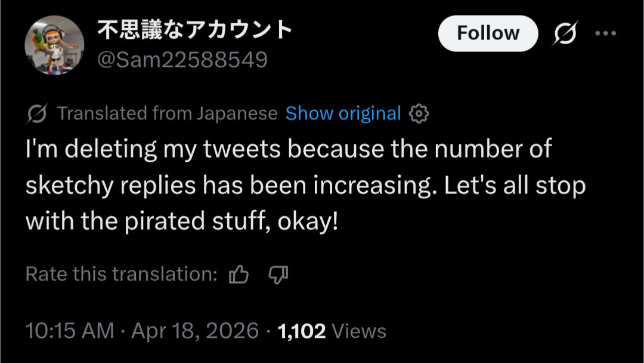The height and width of the screenshot is (363, 644).
Task: Show original Japanese tweet text
Action: click(x=343, y=113)
